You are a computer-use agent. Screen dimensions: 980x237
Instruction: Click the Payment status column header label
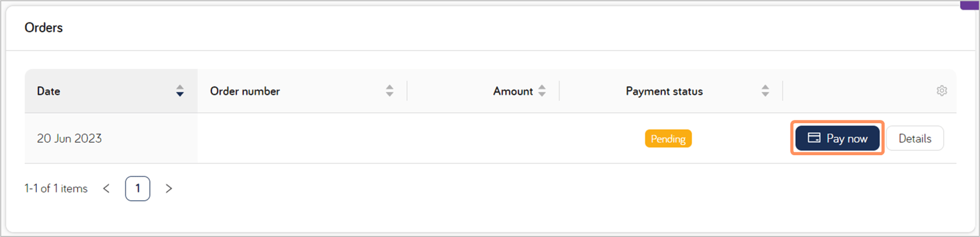tap(664, 91)
